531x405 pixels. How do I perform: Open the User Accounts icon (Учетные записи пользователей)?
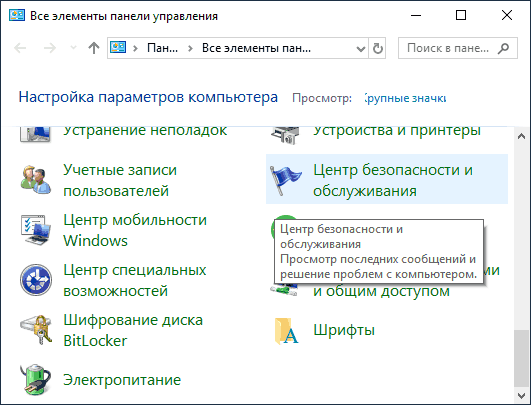coord(36,179)
